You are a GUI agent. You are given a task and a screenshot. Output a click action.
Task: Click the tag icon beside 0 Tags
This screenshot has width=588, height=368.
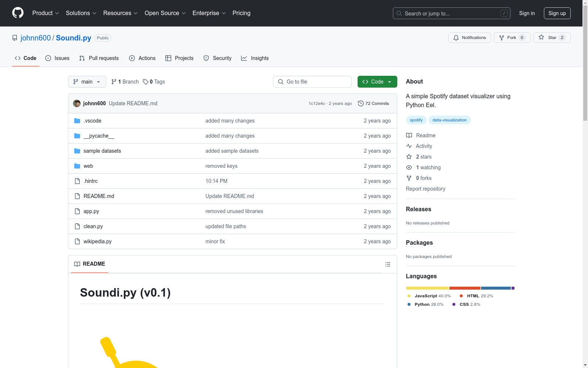click(x=146, y=82)
